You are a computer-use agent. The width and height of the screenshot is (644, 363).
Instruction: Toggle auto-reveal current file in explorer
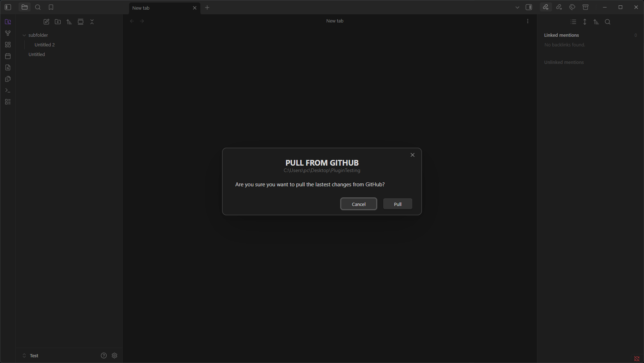click(x=81, y=22)
